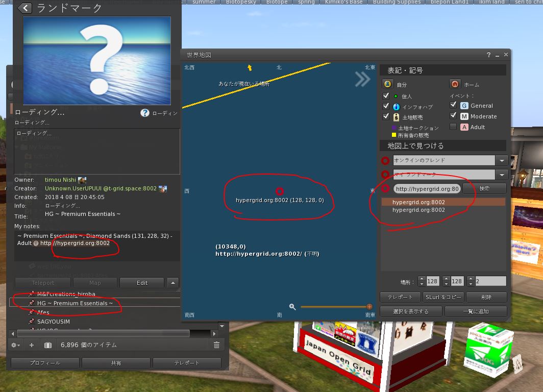Image resolution: width=543 pixels, height=392 pixels.
Task: Open the Biotopesky favorite
Action: [241, 2]
